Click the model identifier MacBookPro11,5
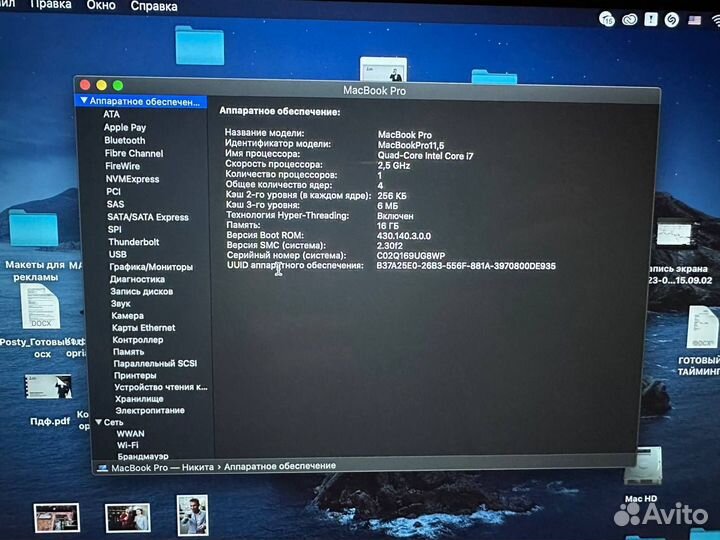The image size is (720, 540). click(411, 145)
